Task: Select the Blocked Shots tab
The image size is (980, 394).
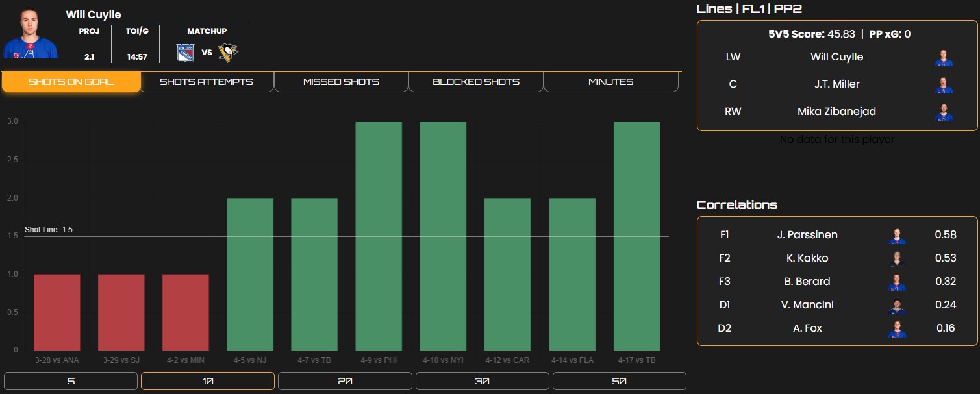Action: click(475, 82)
